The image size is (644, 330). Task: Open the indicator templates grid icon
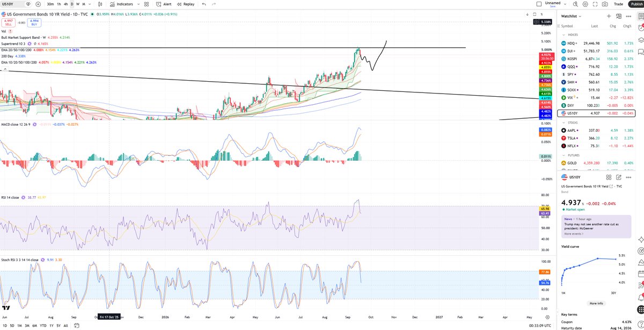pyautogui.click(x=145, y=4)
